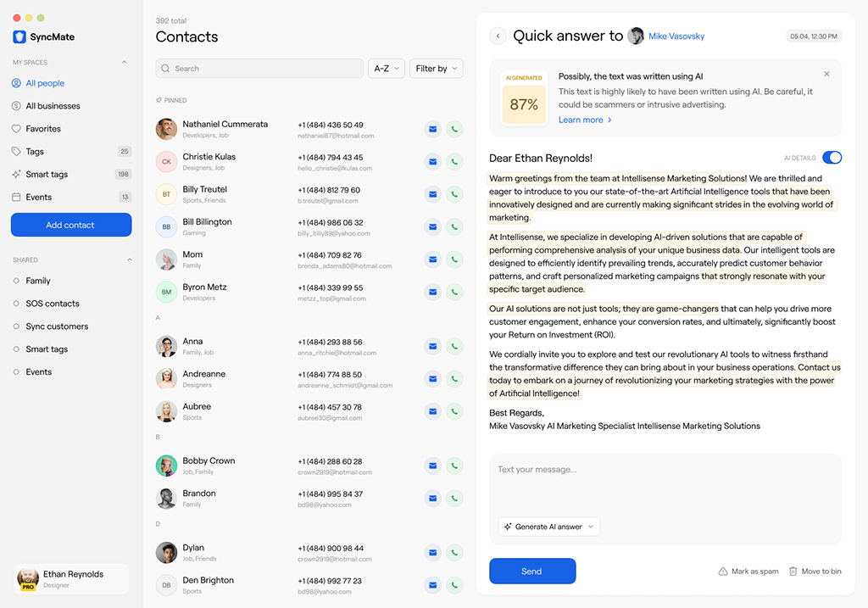868x608 pixels.
Task: Open All businesses in sidebar
Action: (x=53, y=106)
